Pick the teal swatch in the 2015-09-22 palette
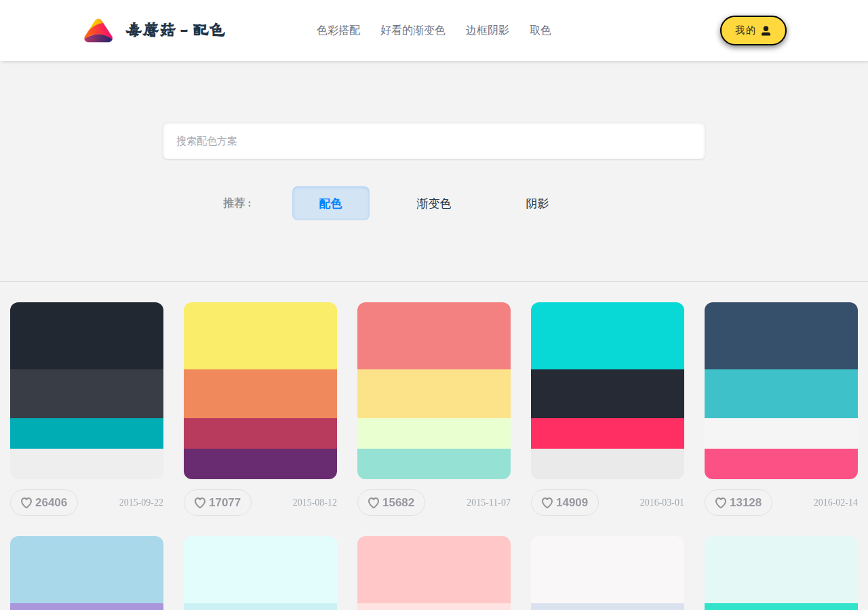The height and width of the screenshot is (610, 868). tap(87, 433)
